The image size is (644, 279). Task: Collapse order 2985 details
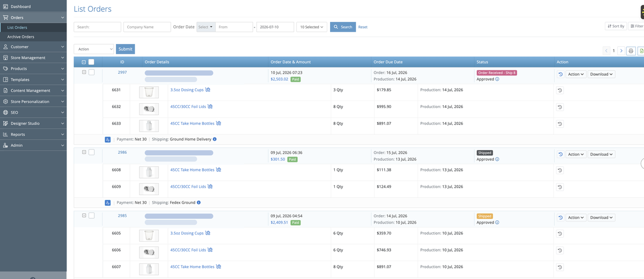pyautogui.click(x=84, y=216)
